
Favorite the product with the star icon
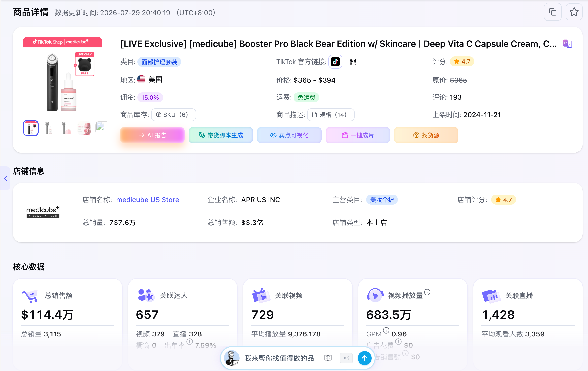[574, 12]
